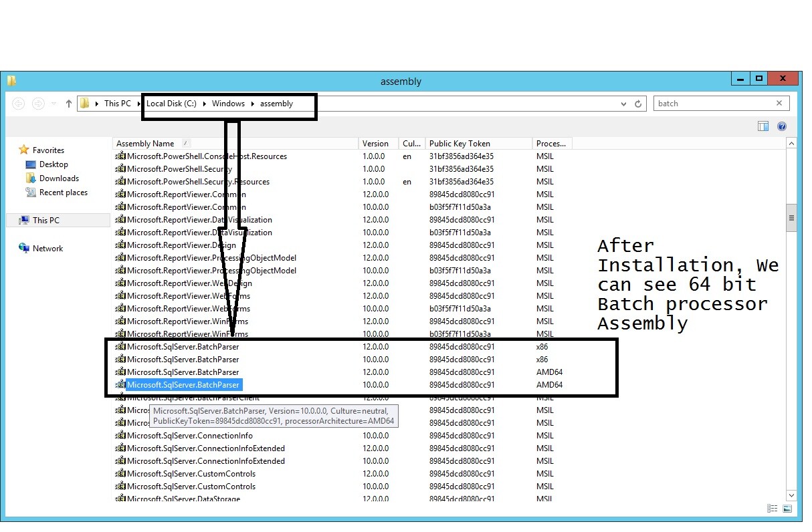Click the window title bar folder icon
Image resolution: width=812 pixels, height=532 pixels.
click(11, 81)
